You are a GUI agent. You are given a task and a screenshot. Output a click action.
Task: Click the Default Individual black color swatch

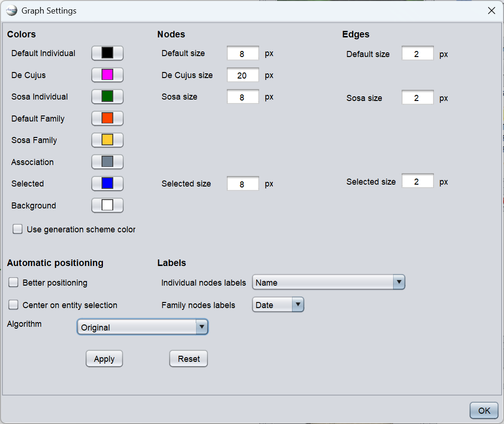(x=107, y=53)
